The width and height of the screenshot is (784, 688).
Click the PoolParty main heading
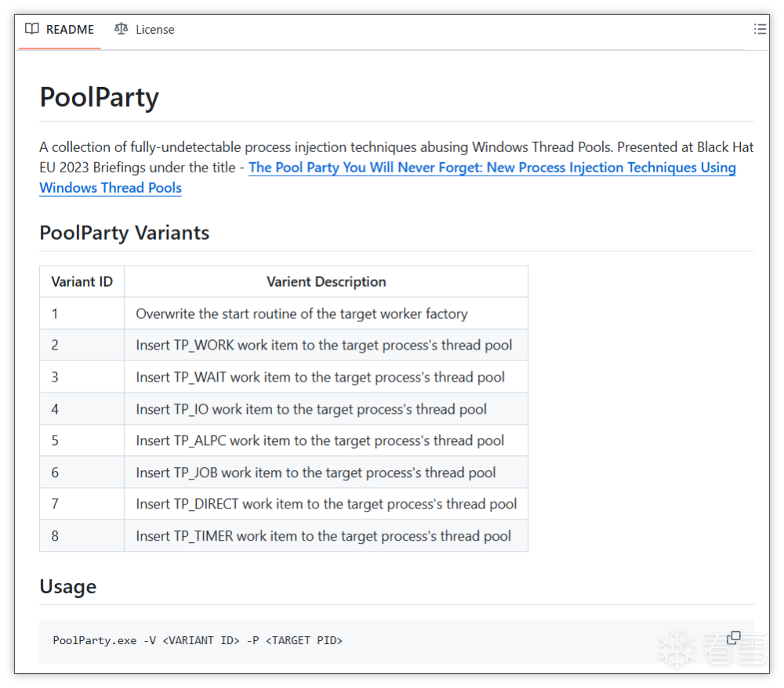pyautogui.click(x=100, y=97)
